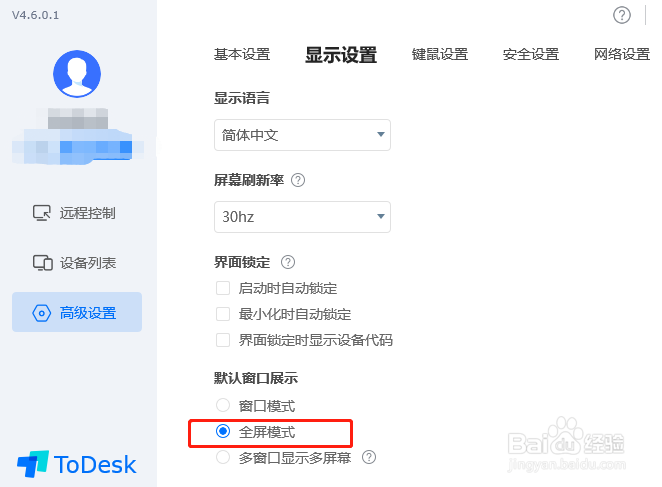This screenshot has width=662, height=487.
Task: Click the user avatar profile icon
Action: pyautogui.click(x=77, y=74)
